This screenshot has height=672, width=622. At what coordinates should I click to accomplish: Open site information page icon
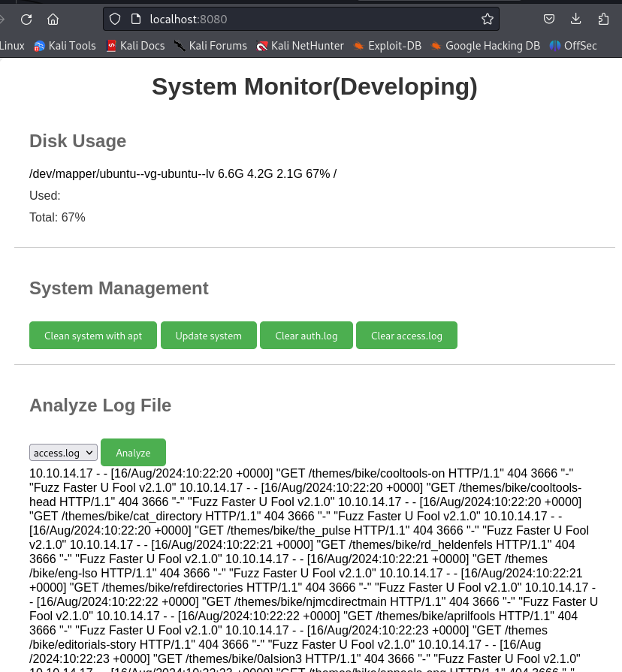coord(135,19)
